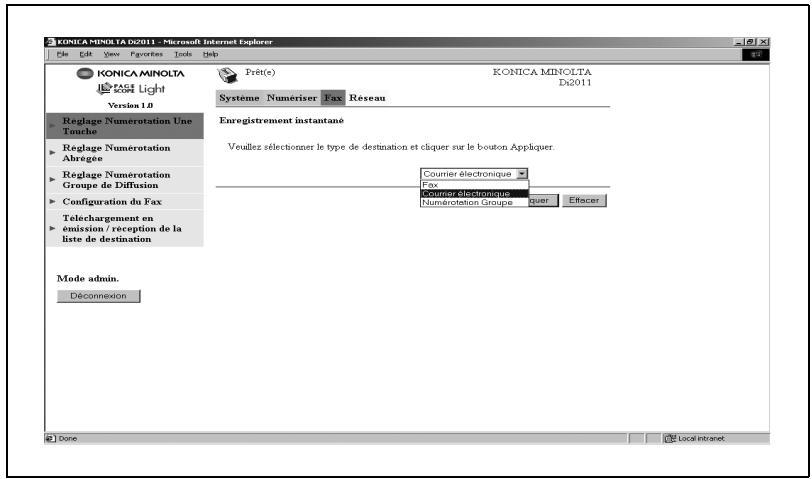
Task: Click the IE title bar document icon
Action: pos(50,42)
